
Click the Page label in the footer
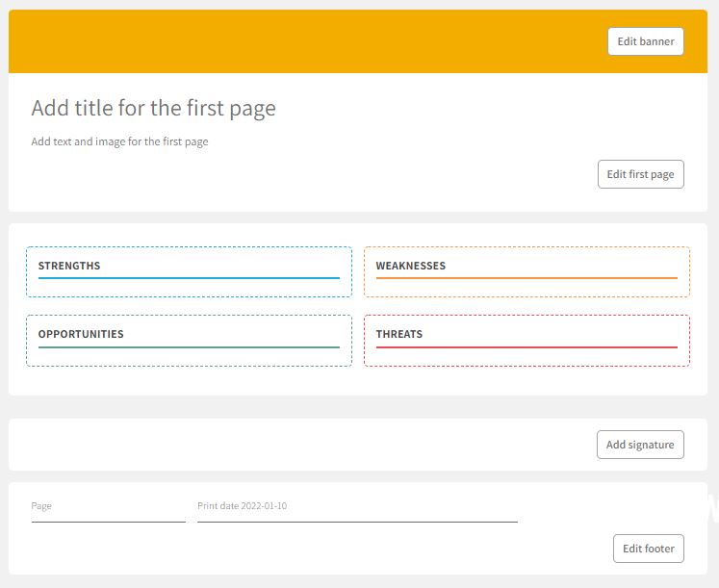(x=41, y=506)
